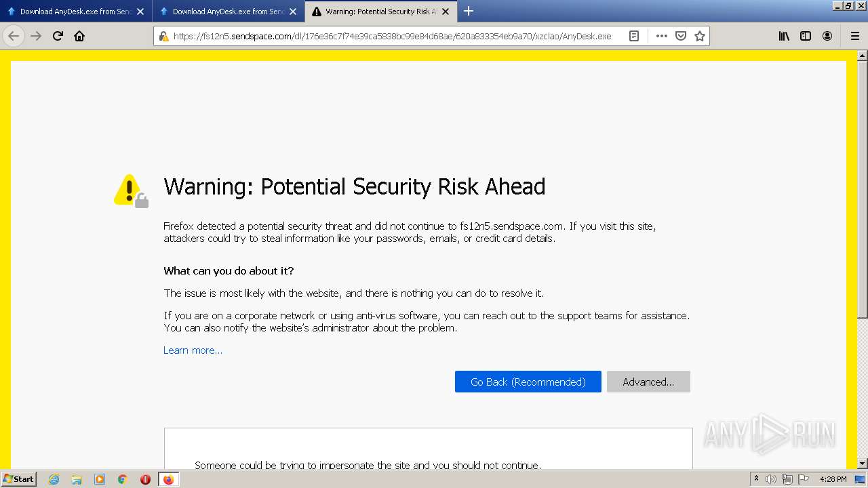This screenshot has height=488, width=868.
Task: Bookmark this page with the star
Action: [x=700, y=36]
